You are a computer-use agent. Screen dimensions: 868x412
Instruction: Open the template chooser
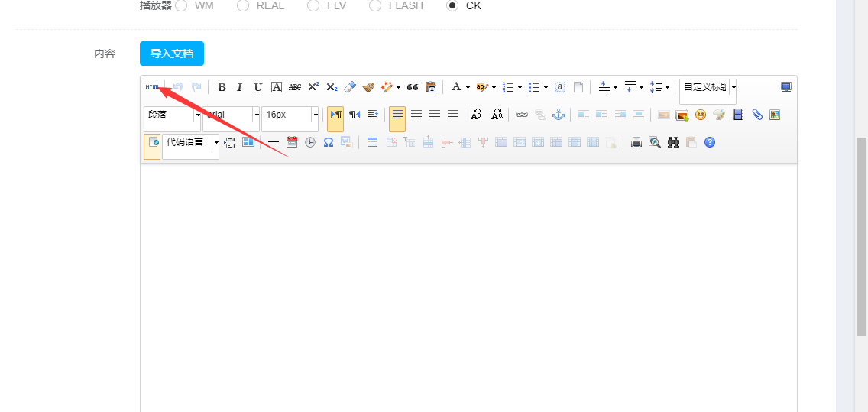(248, 142)
